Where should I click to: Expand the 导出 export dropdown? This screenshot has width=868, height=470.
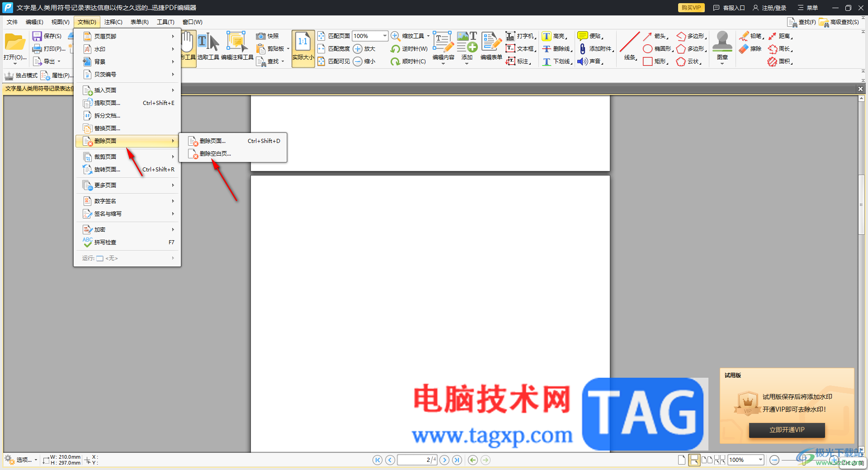[x=59, y=62]
